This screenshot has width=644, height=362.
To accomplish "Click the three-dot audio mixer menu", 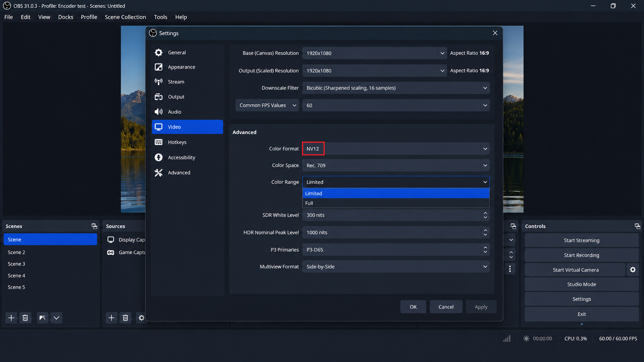I will click(x=510, y=269).
